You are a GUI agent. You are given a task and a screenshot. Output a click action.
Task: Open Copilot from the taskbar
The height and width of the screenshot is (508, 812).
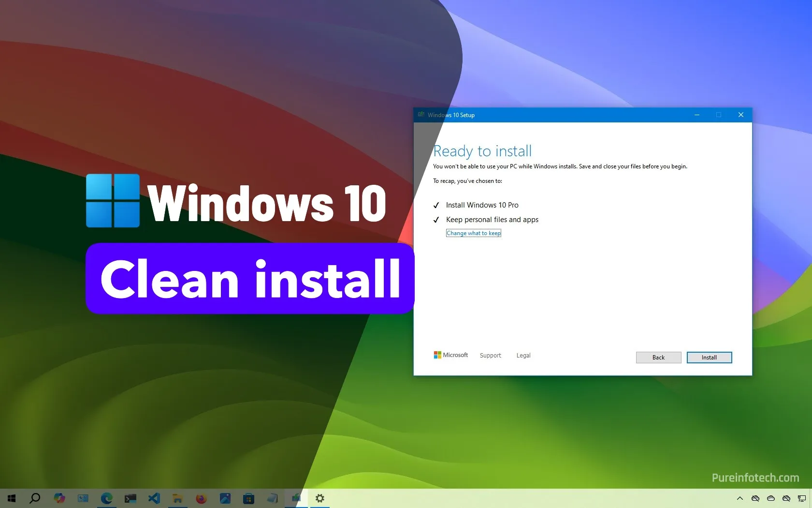pyautogui.click(x=59, y=498)
